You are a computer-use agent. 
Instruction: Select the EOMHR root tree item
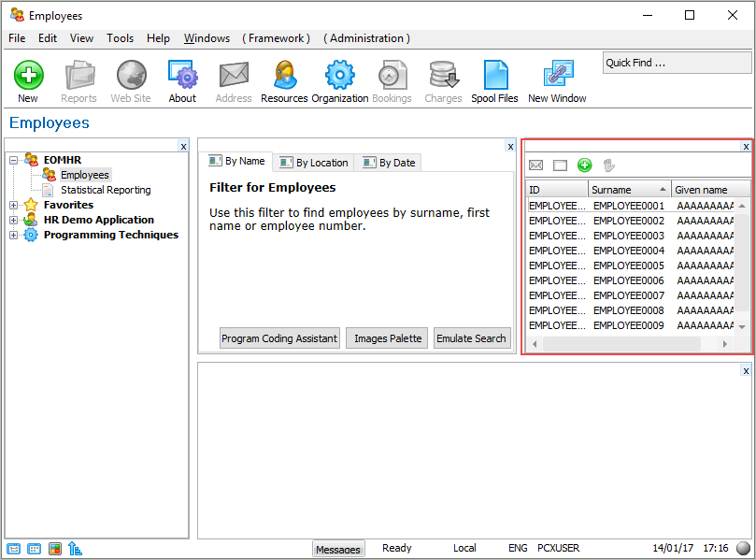(63, 160)
